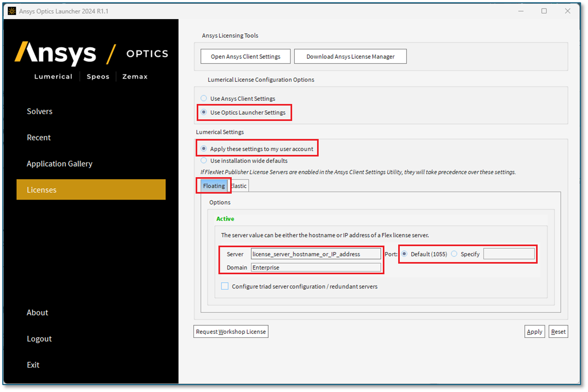
Task: Select Use Optics Launcher Settings option
Action: (x=204, y=112)
